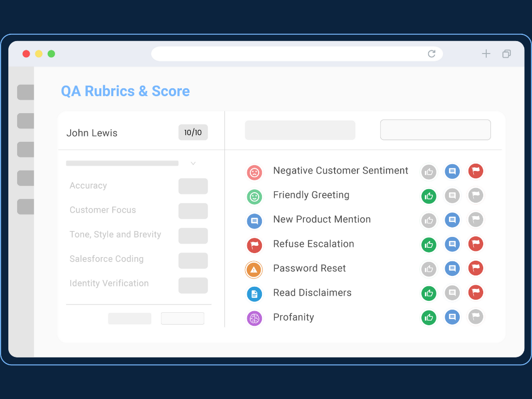
Task: Enable thumbs-up for Read Disclaimers
Action: 429,293
